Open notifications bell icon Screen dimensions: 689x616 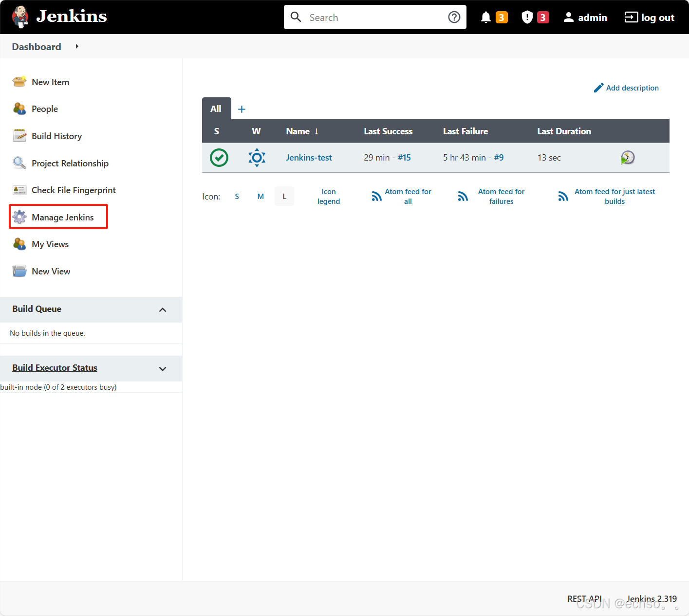point(485,18)
